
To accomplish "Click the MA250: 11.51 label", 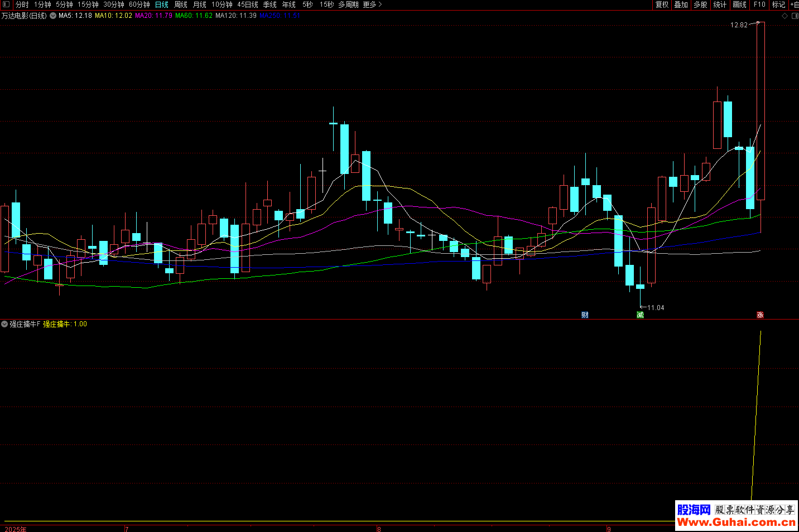I will (x=280, y=16).
